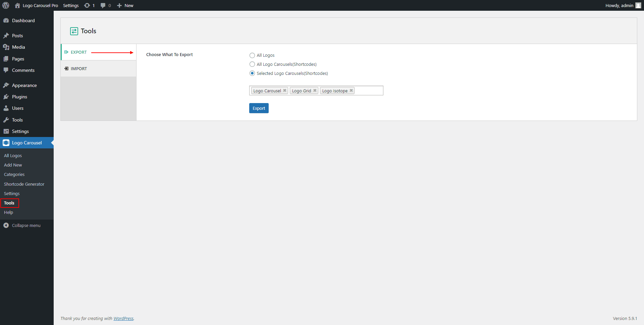The image size is (644, 325).
Task: Click inside the shortcode selection field
Action: [368, 91]
